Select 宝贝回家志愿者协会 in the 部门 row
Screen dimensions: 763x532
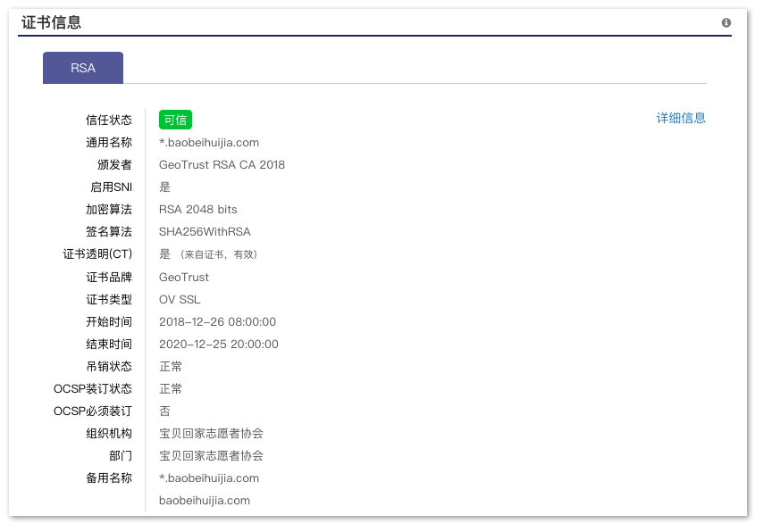[211, 455]
